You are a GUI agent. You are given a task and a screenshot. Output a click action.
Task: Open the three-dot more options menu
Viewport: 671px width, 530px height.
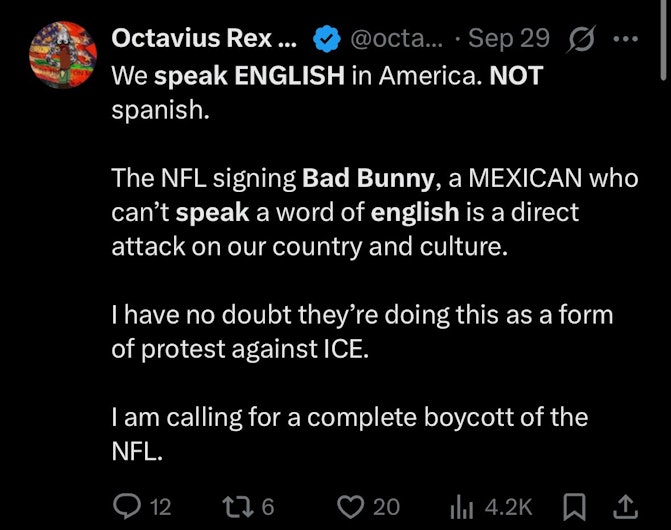tap(625, 39)
